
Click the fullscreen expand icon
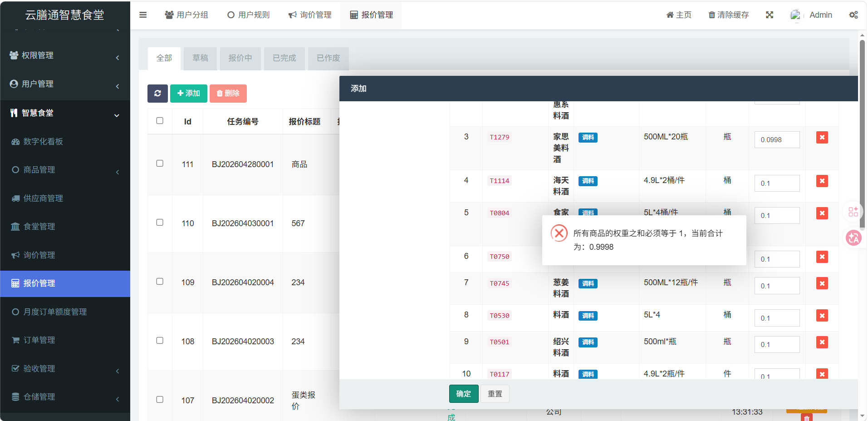pyautogui.click(x=770, y=15)
